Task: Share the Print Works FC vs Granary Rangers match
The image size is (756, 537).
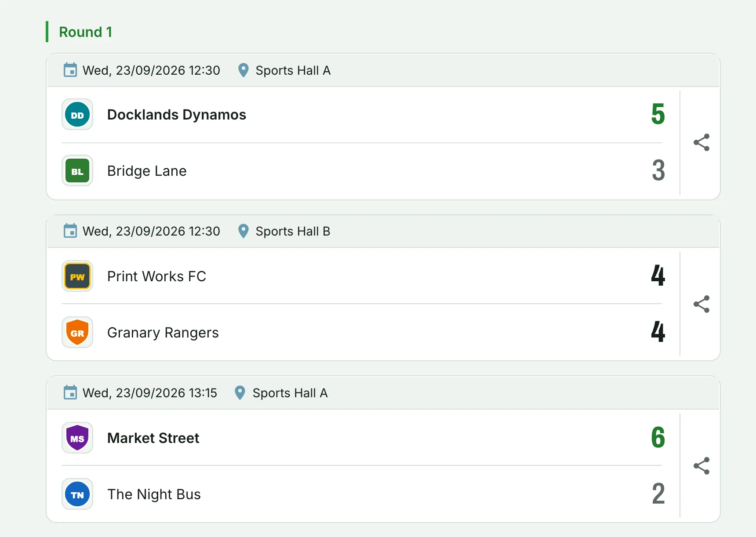Action: coord(701,304)
